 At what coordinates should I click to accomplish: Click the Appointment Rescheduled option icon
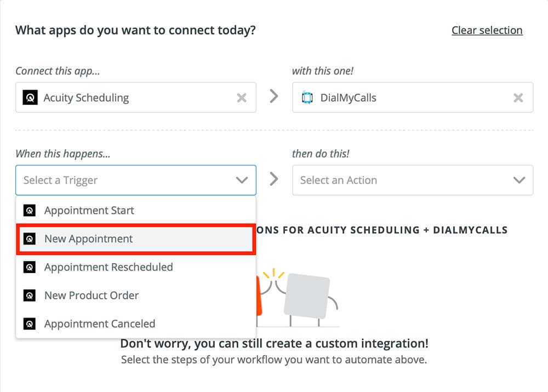[x=30, y=268]
